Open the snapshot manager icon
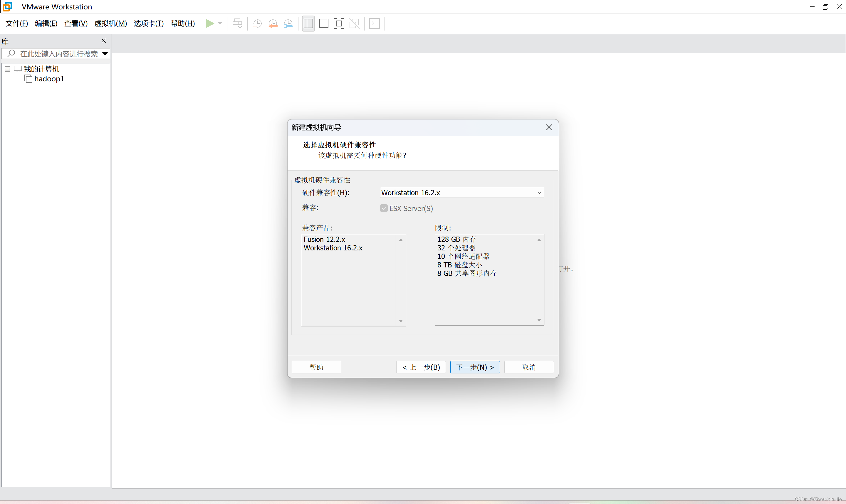Image resolution: width=846 pixels, height=504 pixels. tap(288, 23)
